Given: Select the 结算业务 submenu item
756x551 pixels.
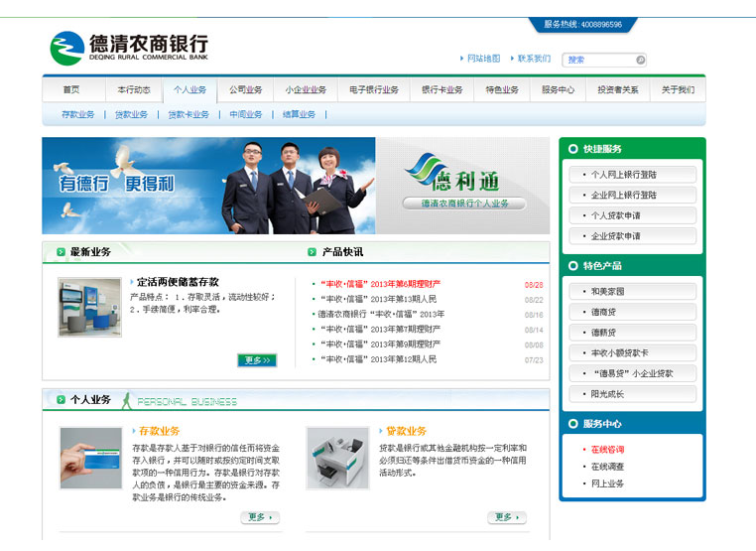Looking at the screenshot, I should pyautogui.click(x=299, y=115).
